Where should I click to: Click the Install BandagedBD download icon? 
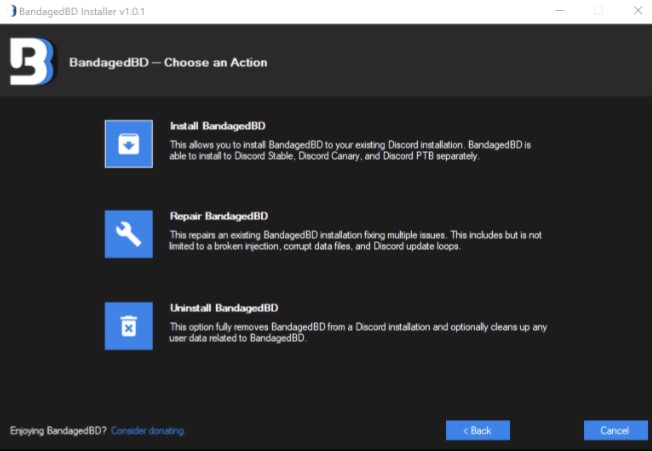(128, 144)
